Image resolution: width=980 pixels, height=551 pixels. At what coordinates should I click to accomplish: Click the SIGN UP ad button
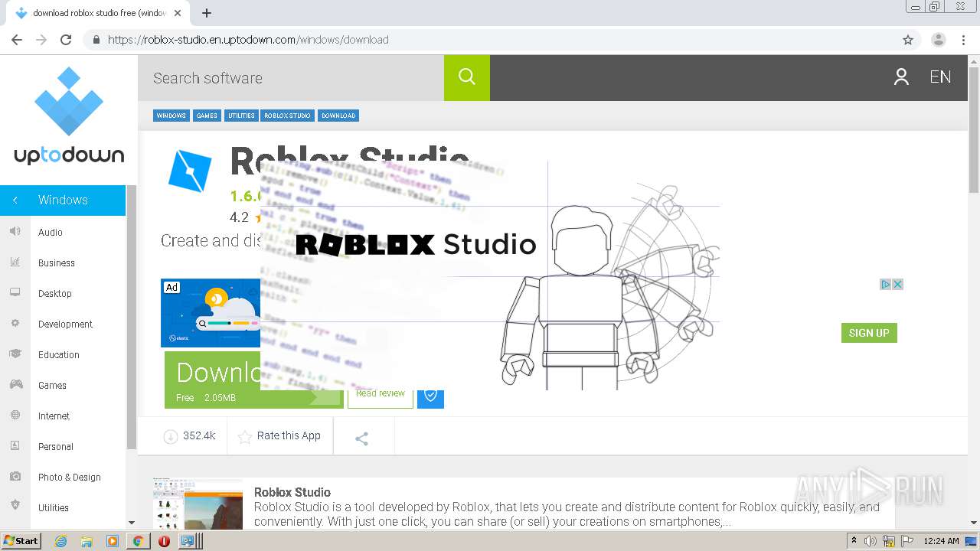click(x=869, y=333)
